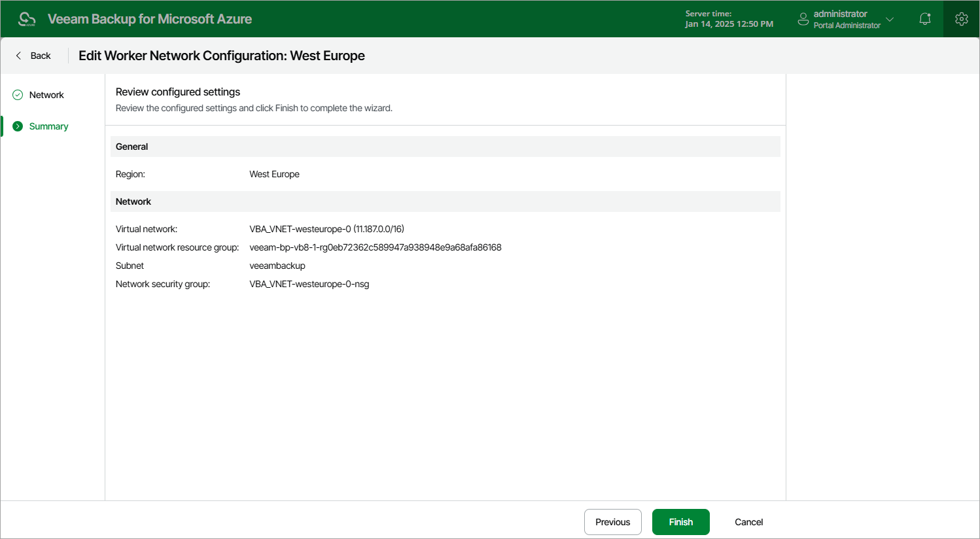
Task: Open the notifications bell icon
Action: (x=925, y=19)
